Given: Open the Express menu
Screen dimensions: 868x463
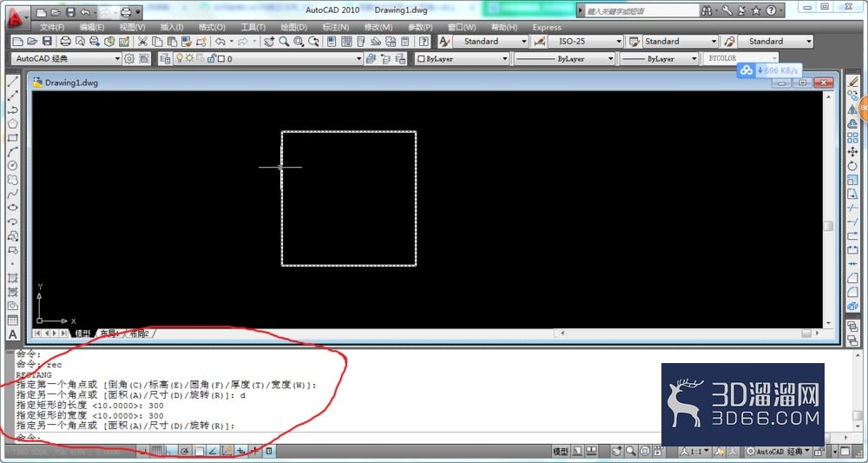Looking at the screenshot, I should coord(547,27).
